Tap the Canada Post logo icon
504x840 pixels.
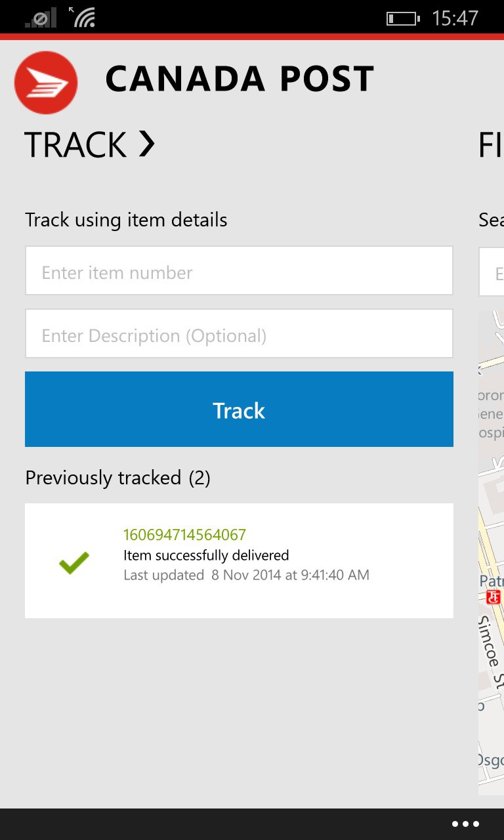pos(46,82)
